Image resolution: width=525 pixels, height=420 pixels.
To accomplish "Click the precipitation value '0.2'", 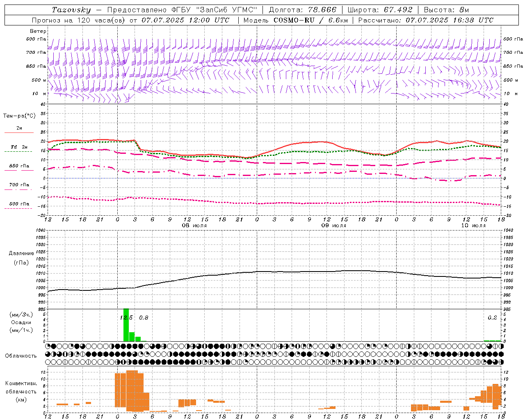I will (x=492, y=317).
